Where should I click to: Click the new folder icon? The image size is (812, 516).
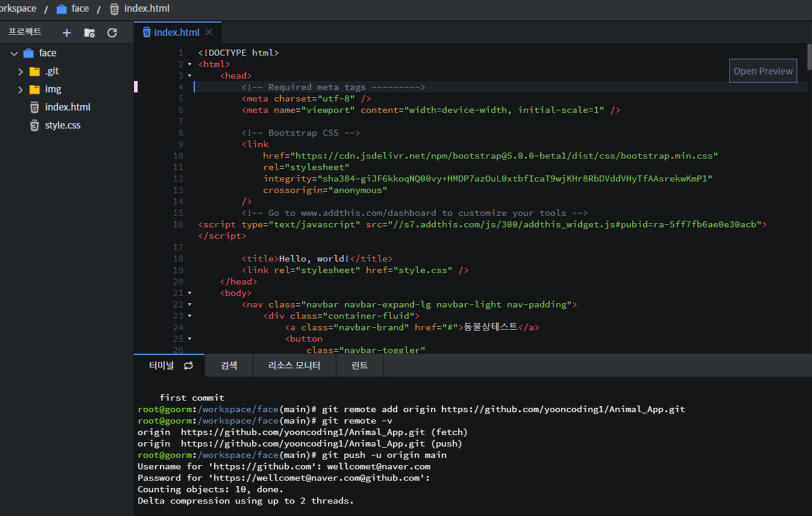pos(89,33)
